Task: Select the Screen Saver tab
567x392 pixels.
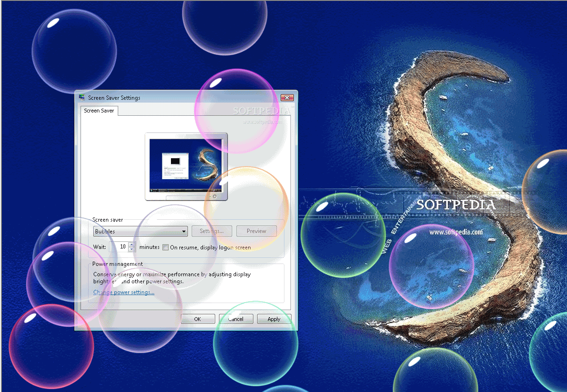Action: click(x=99, y=111)
